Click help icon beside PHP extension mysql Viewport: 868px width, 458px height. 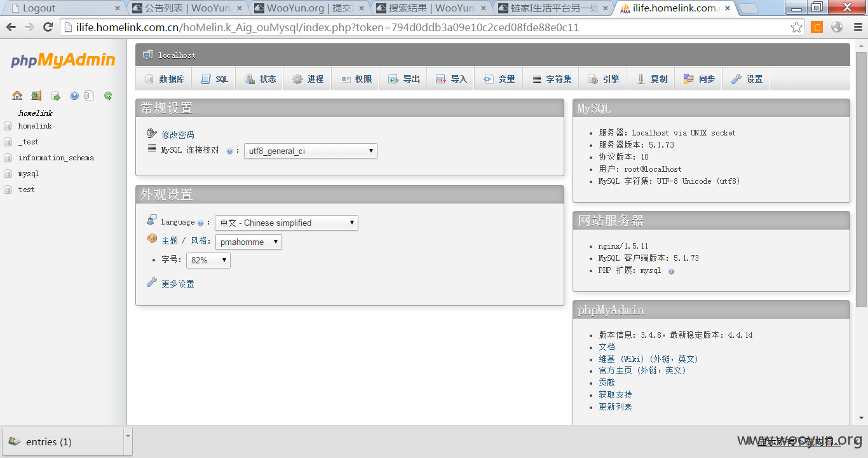671,271
